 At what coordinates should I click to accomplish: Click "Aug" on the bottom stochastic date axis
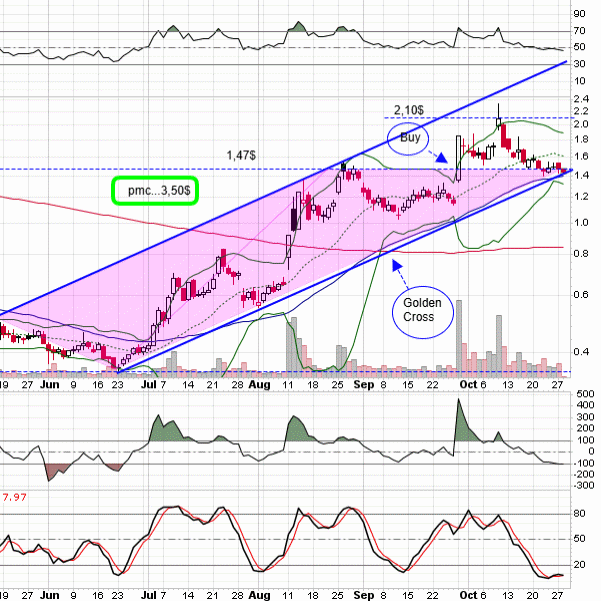pyautogui.click(x=258, y=593)
